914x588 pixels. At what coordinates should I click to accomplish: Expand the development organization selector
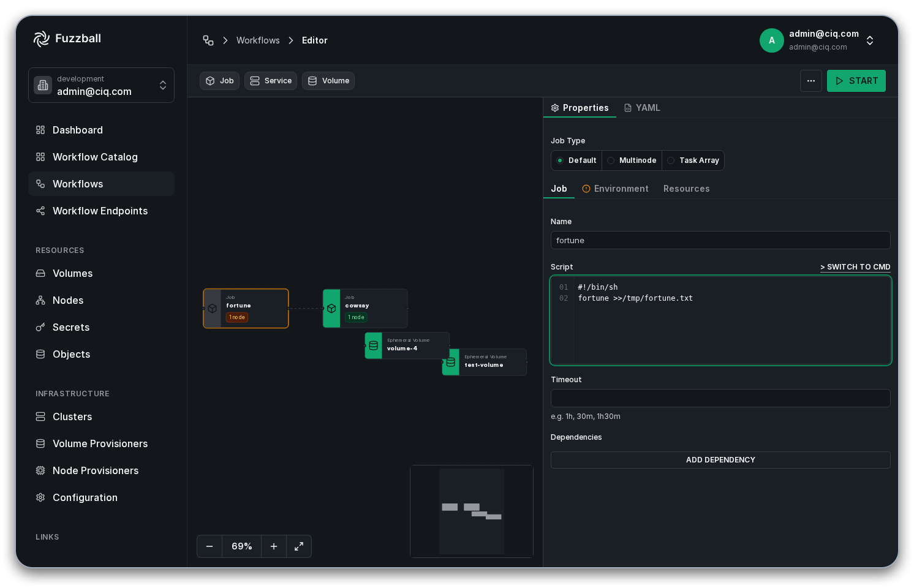click(102, 85)
